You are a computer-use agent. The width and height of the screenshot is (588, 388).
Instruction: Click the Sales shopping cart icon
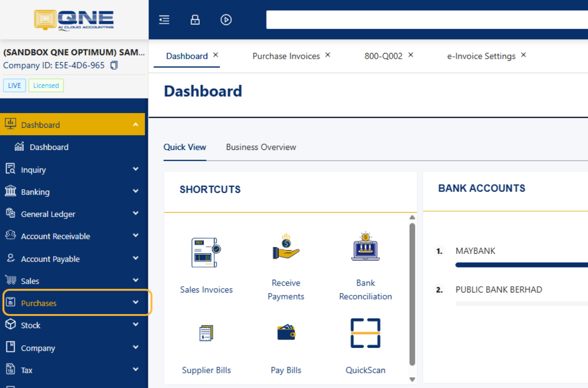[10, 280]
